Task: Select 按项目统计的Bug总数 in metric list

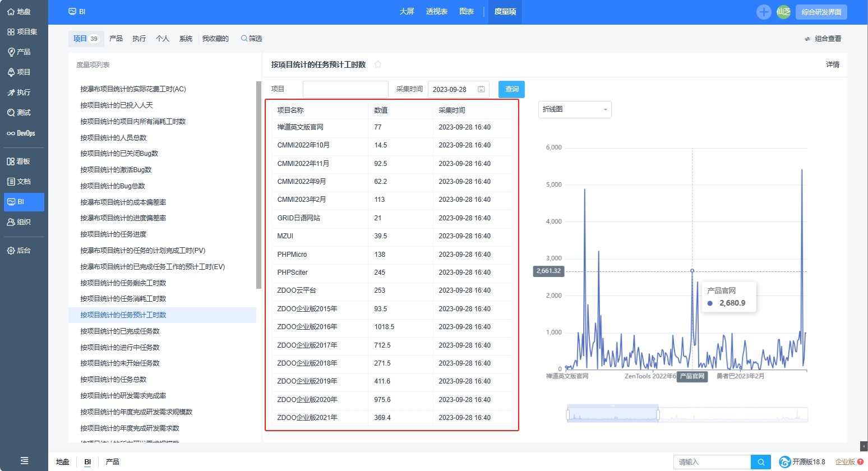Action: 113,186
